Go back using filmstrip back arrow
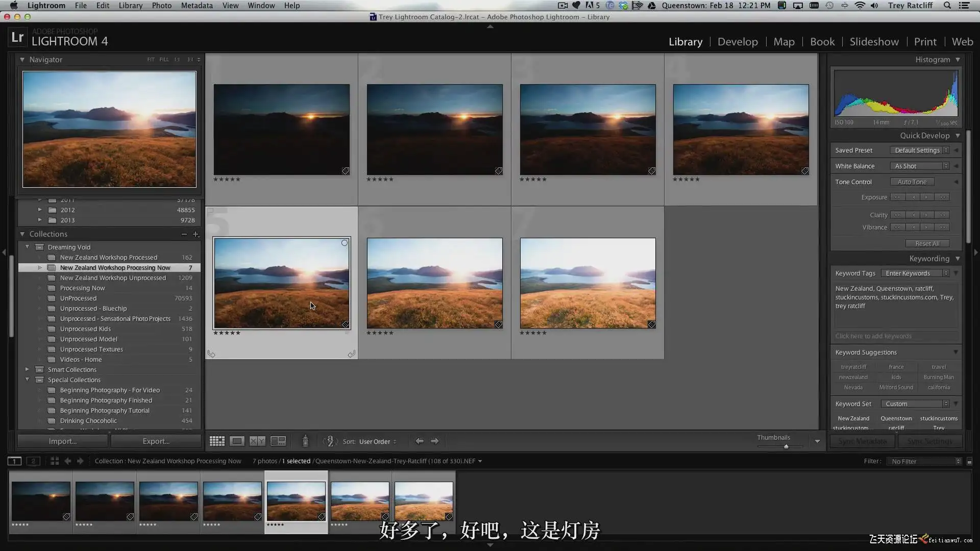Screen dimensions: 980x551 [67, 461]
